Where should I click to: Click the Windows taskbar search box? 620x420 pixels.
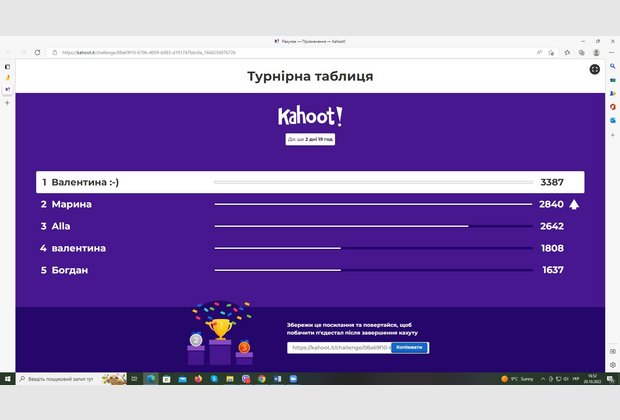(65, 379)
